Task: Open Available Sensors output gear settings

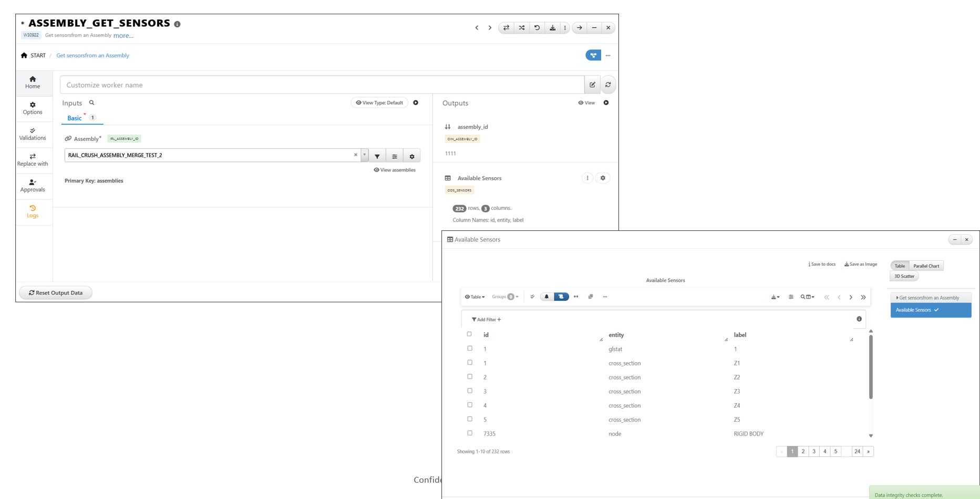Action: click(603, 178)
